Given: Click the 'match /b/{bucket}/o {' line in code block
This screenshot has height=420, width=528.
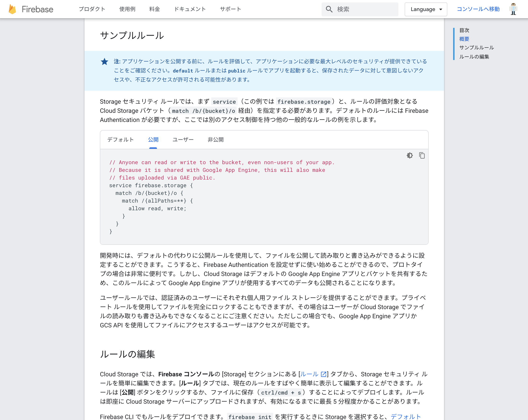Looking at the screenshot, I should (149, 193).
